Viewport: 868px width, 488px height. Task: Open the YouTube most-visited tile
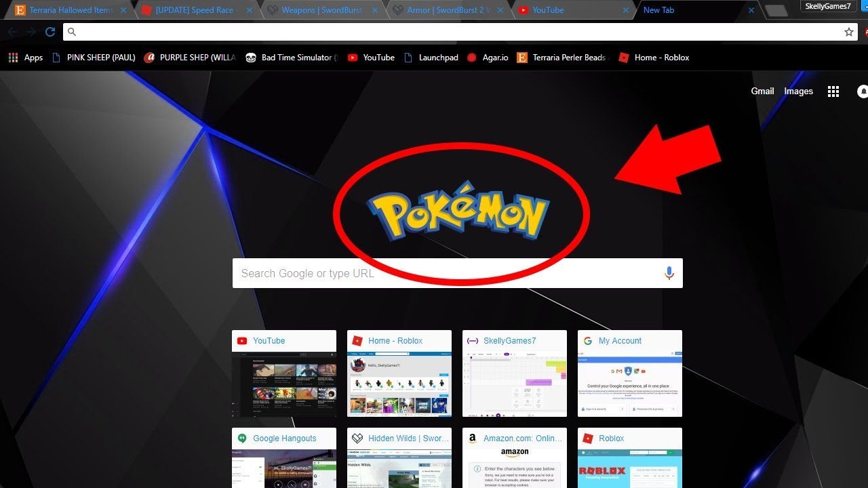284,373
